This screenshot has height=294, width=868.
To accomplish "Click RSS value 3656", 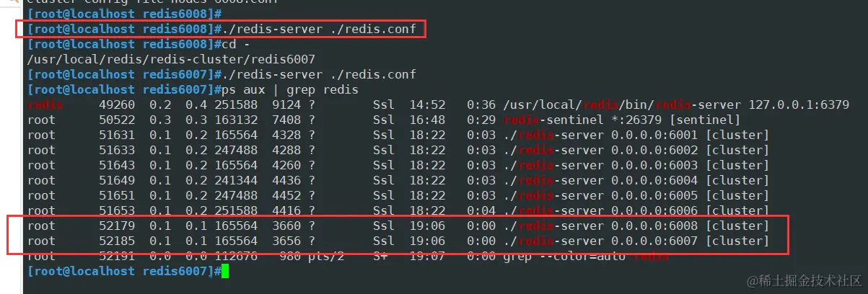I will pos(286,241).
